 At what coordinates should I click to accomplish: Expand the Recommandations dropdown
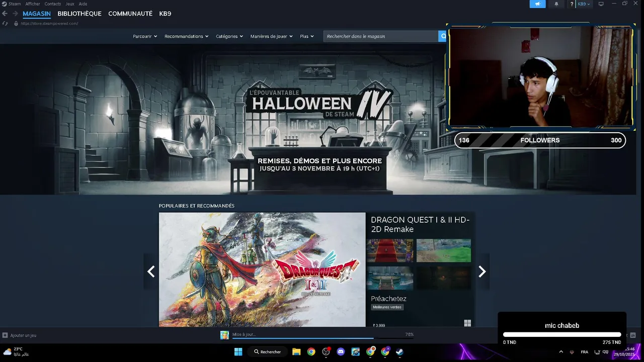[187, 36]
